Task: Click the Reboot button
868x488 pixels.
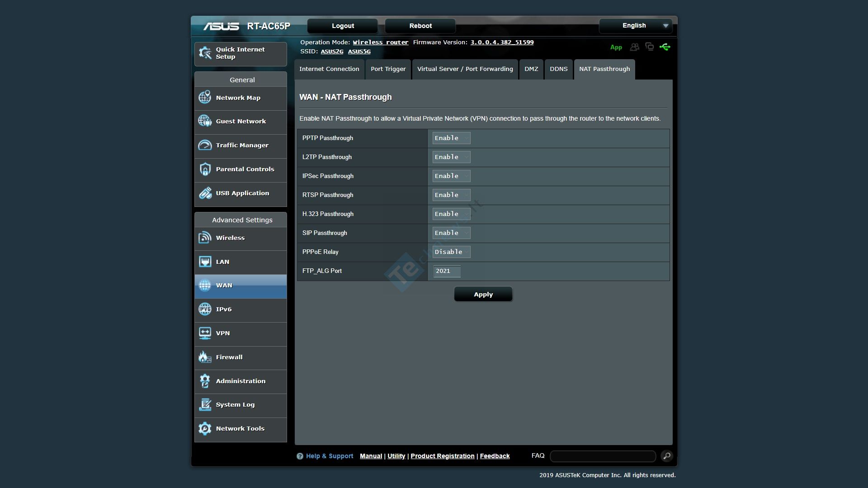Action: pos(420,26)
